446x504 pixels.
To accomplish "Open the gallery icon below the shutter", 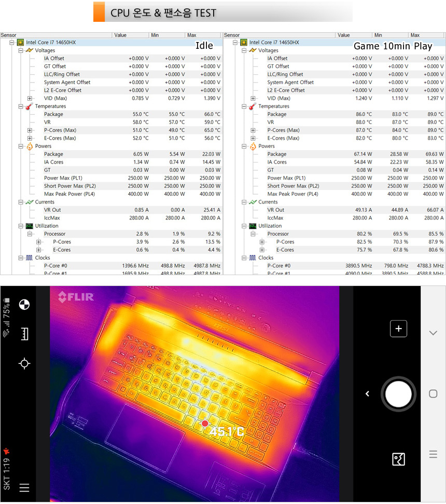I will tap(398, 459).
